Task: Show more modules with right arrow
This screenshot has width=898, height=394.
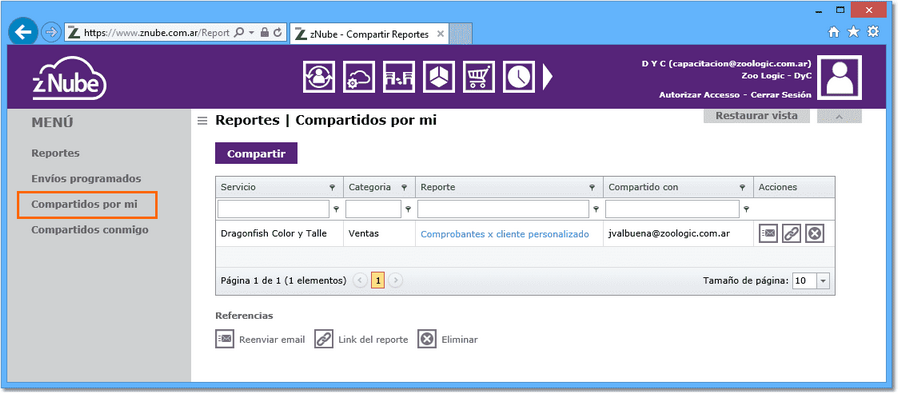Action: 548,77
